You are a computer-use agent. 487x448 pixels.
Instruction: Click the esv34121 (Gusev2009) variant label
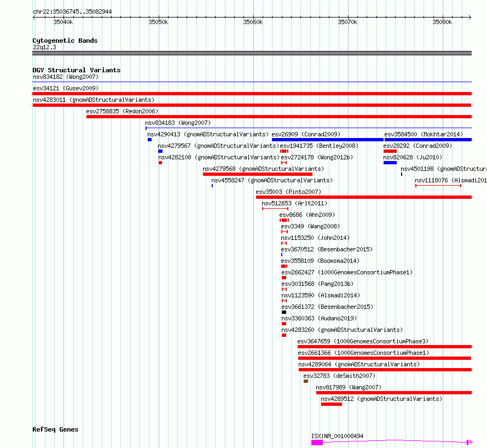pos(66,88)
